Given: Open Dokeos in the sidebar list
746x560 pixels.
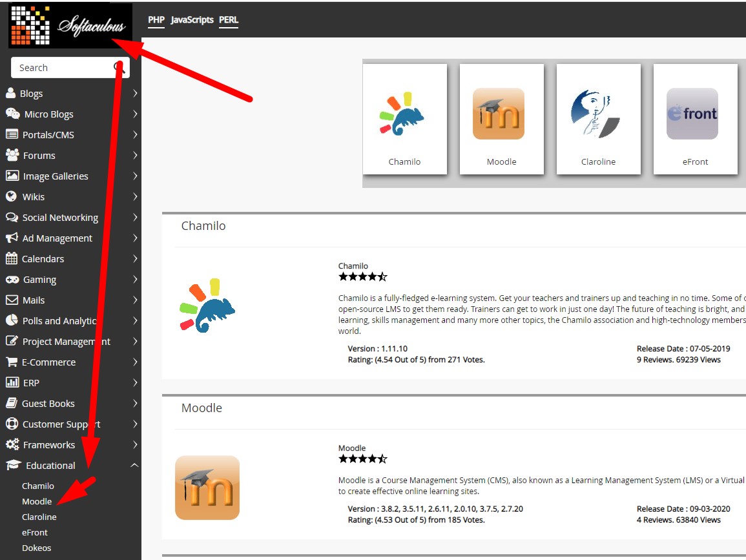Looking at the screenshot, I should (37, 548).
